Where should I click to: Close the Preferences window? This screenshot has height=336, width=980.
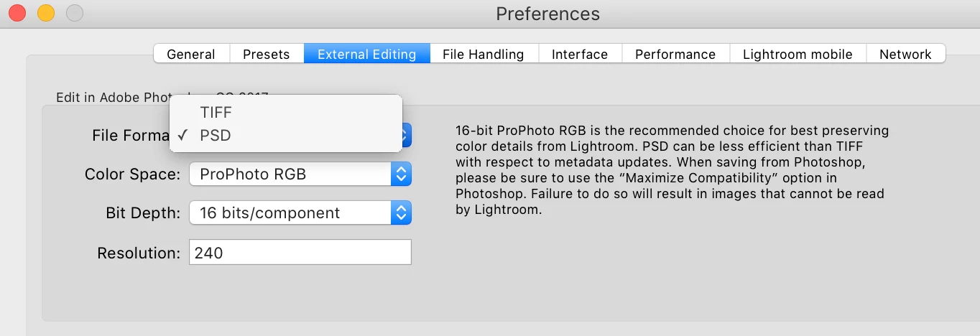pyautogui.click(x=17, y=13)
